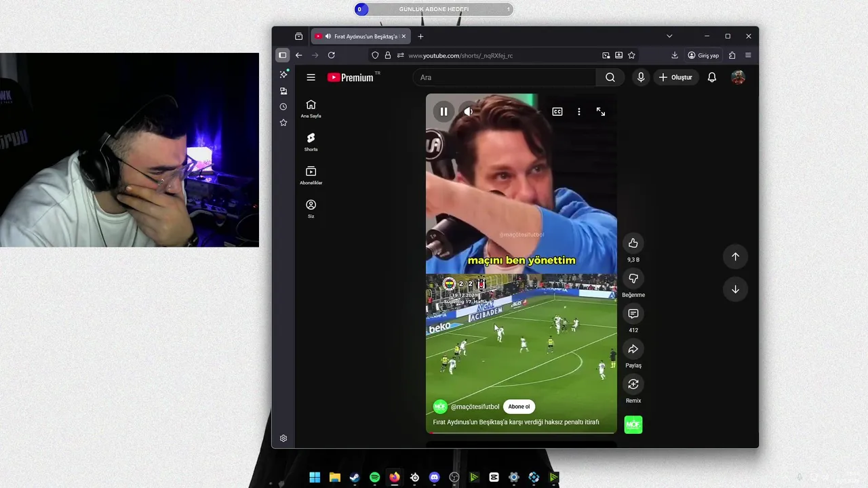The width and height of the screenshot is (868, 488).
Task: Switch to Discord in the taskbar
Action: (434, 478)
